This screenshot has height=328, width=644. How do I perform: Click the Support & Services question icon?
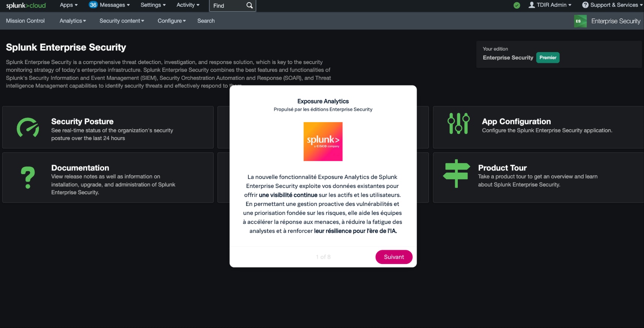pos(585,5)
